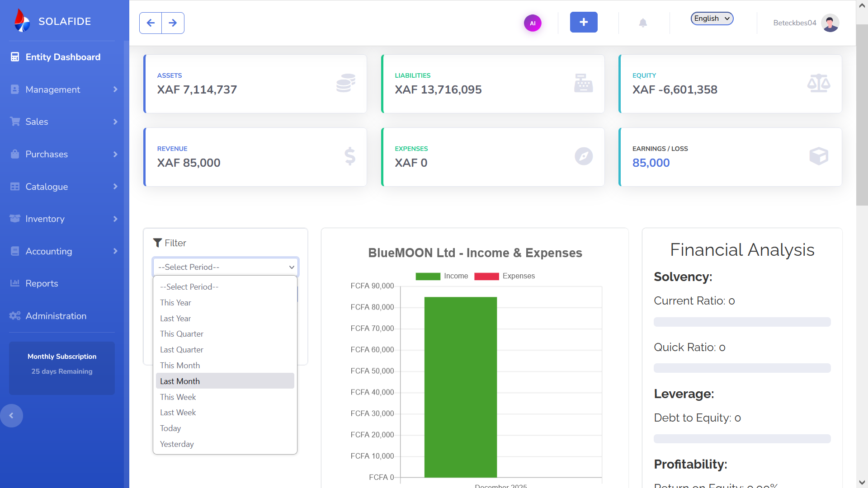
Task: Click the Administration gear icon
Action: (x=15, y=316)
